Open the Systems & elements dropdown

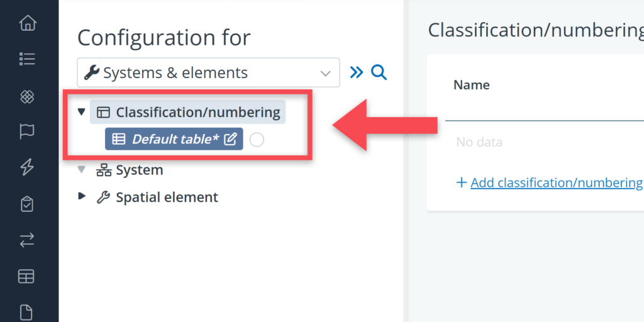(x=208, y=73)
